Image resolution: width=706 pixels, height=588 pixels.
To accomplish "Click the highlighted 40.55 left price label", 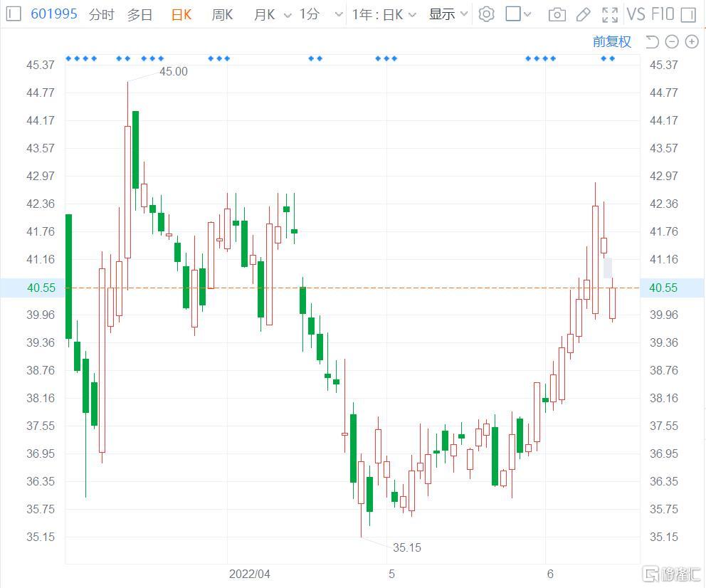I will 41,288.
